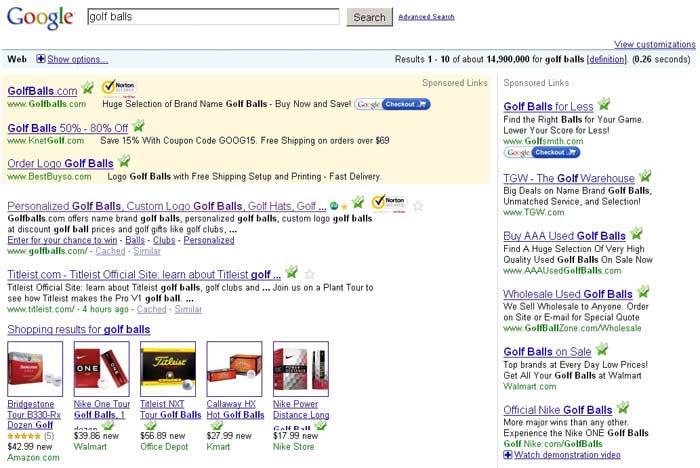Click green star beside Wholesale Used Golf Balls

[643, 292]
